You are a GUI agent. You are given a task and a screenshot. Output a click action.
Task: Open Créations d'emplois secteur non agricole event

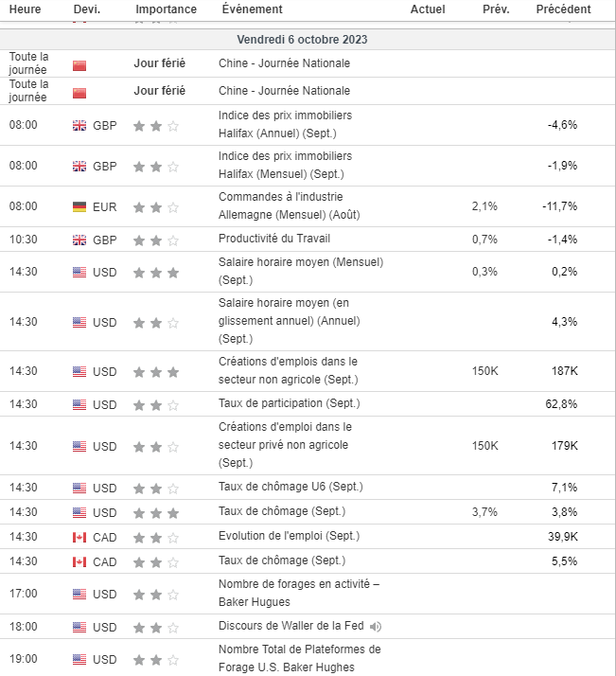pos(288,370)
